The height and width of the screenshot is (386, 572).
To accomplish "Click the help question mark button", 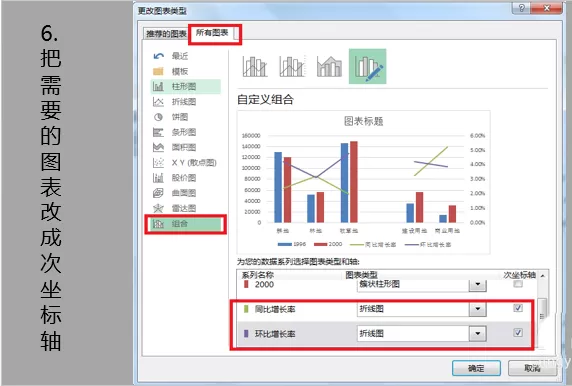I will click(521, 8).
